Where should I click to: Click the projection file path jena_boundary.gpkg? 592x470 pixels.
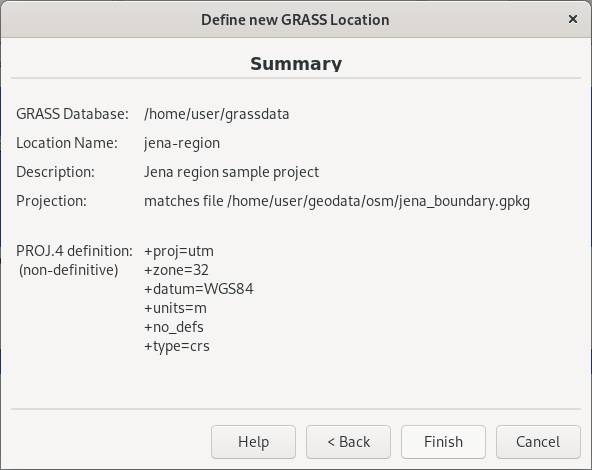pyautogui.click(x=378, y=201)
